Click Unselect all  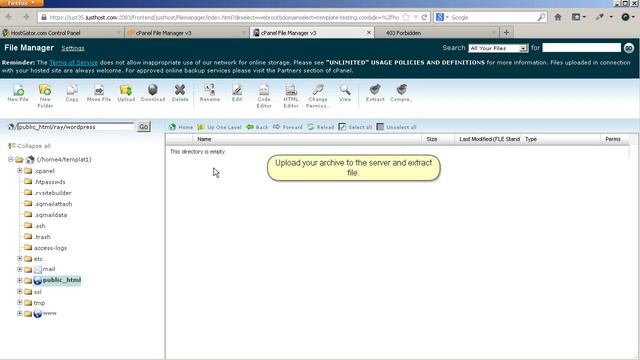pyautogui.click(x=396, y=127)
